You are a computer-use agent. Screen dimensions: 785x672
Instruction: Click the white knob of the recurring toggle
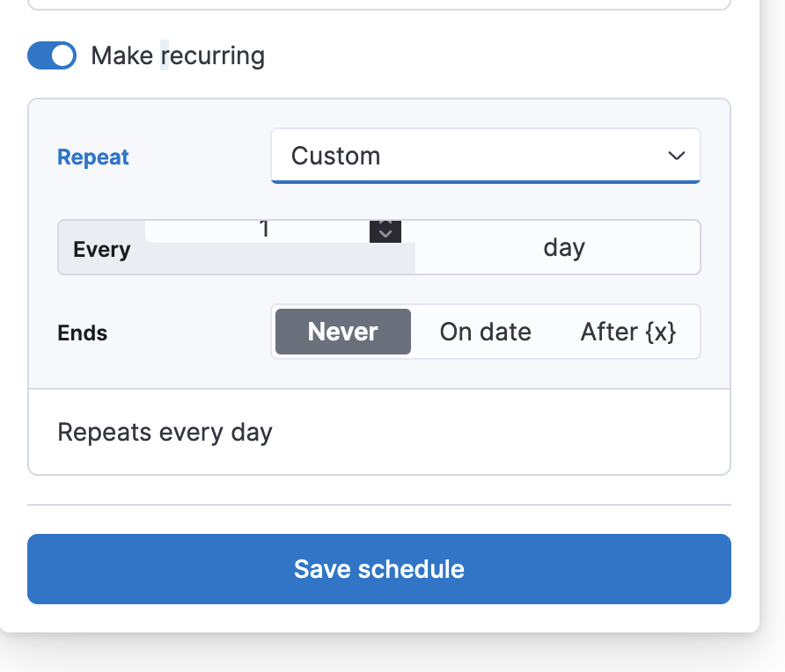coord(62,56)
